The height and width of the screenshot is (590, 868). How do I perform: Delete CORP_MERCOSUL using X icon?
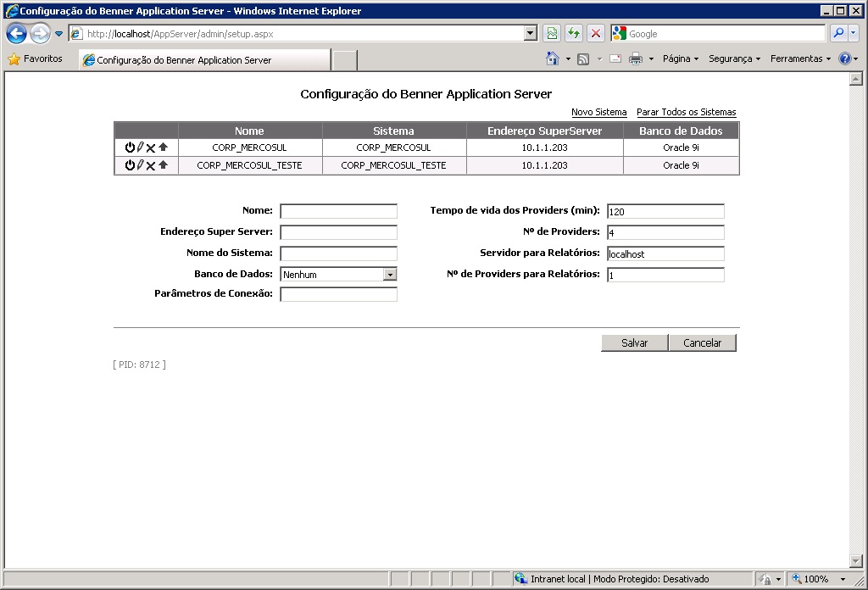click(151, 147)
